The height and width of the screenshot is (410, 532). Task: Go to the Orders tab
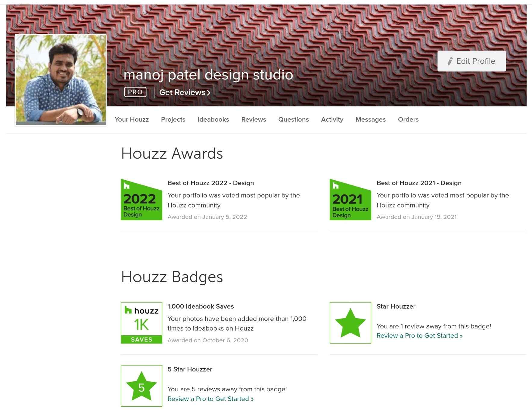pos(408,120)
